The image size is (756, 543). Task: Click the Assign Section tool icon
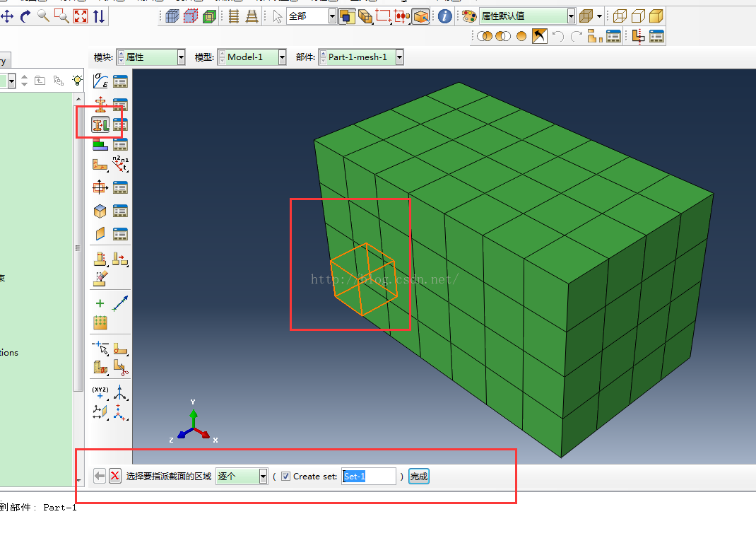point(100,125)
